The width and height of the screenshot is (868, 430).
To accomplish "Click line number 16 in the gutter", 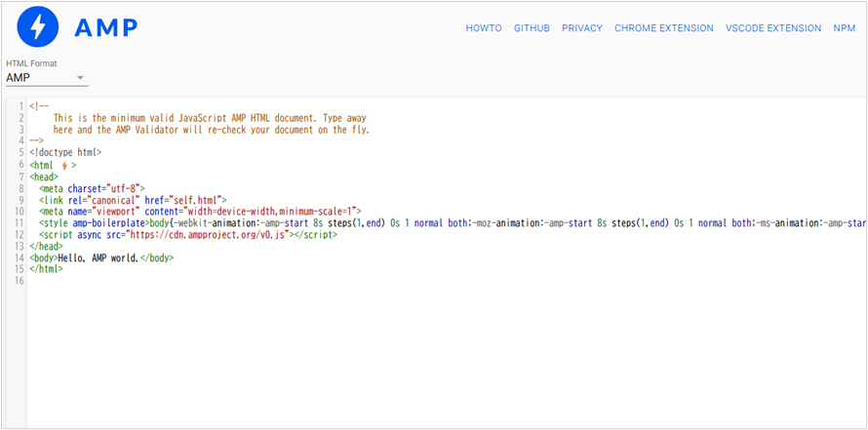I will [20, 281].
